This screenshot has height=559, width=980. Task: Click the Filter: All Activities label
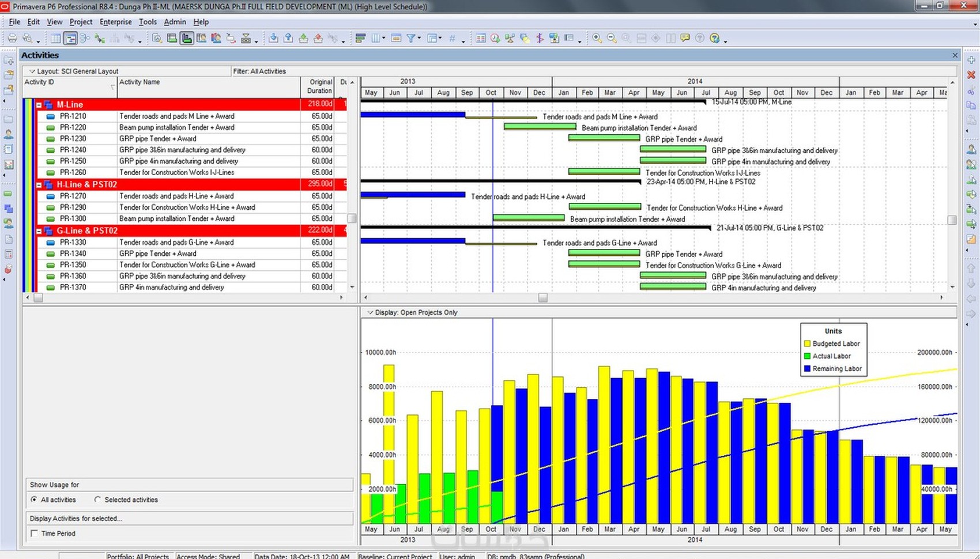click(x=259, y=71)
